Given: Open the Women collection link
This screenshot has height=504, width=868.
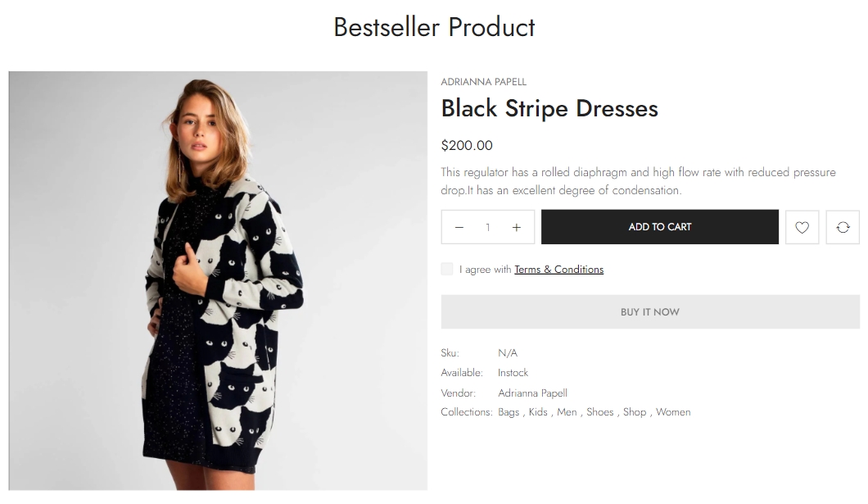Looking at the screenshot, I should 673,412.
